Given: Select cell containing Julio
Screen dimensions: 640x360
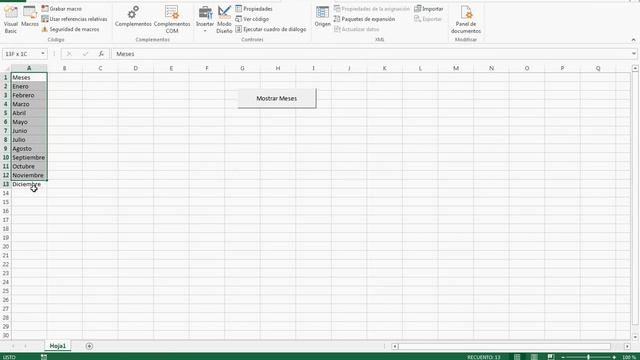Looking at the screenshot, I should 29,140.
